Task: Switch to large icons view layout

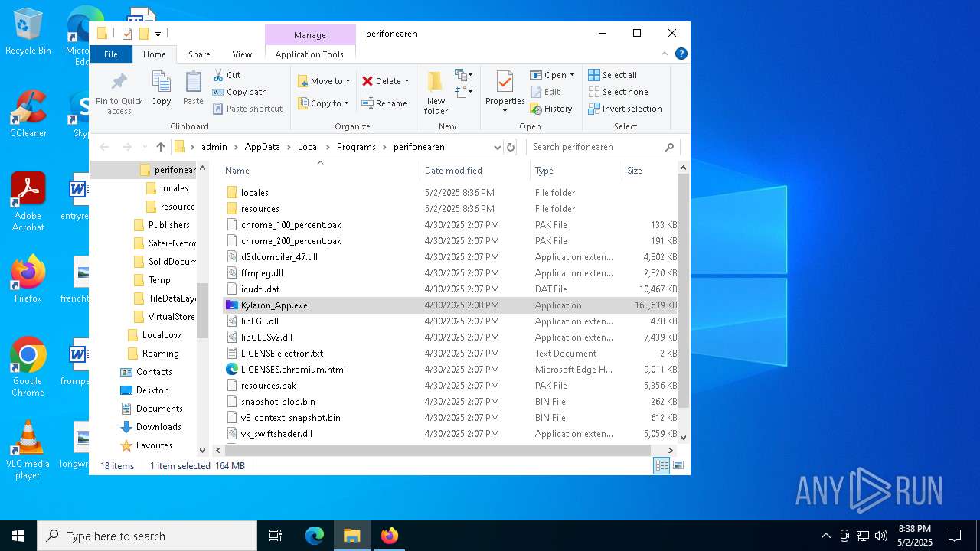Action: click(678, 465)
